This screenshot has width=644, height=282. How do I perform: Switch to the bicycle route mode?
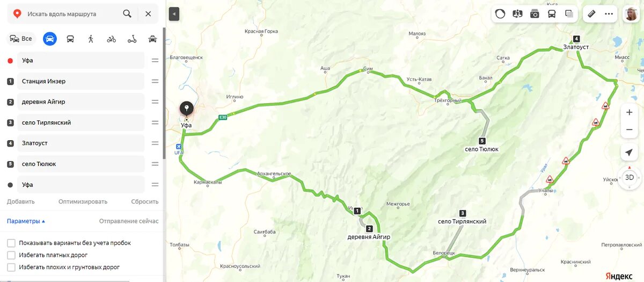click(x=111, y=39)
